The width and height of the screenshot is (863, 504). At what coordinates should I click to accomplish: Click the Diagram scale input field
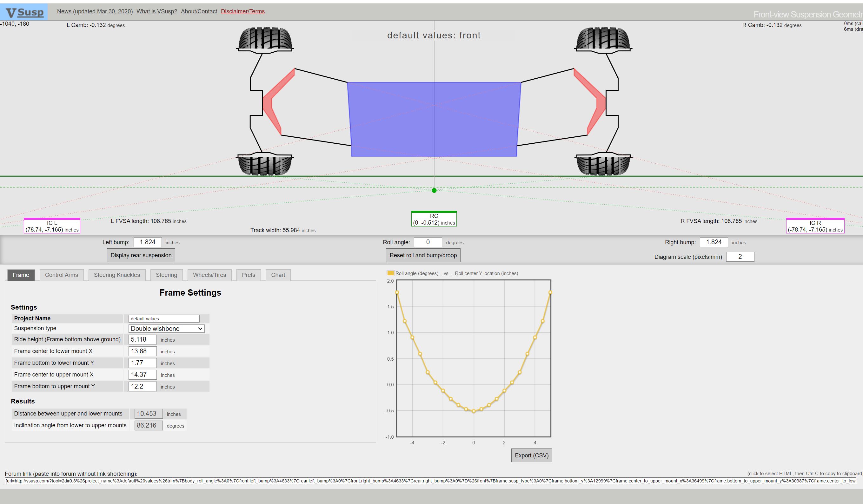coord(740,257)
